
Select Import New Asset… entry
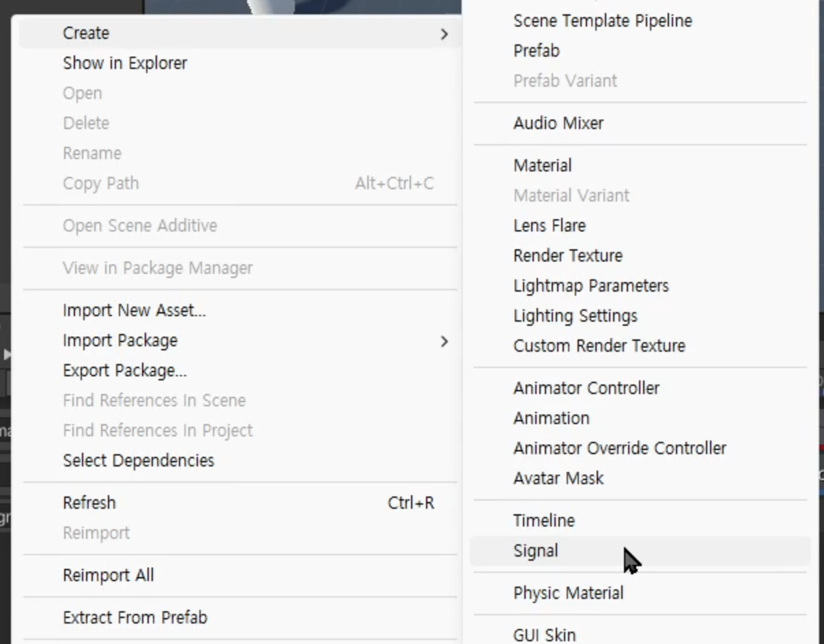point(134,311)
